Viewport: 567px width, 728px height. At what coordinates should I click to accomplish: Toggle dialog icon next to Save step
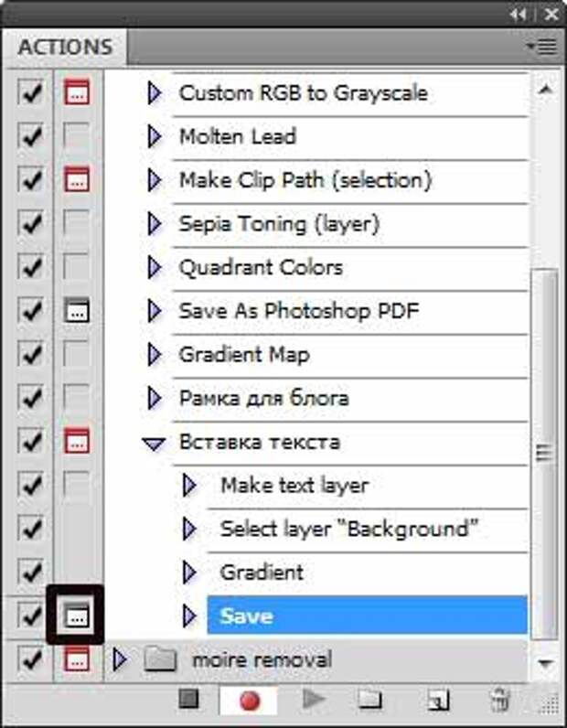pyautogui.click(x=77, y=616)
